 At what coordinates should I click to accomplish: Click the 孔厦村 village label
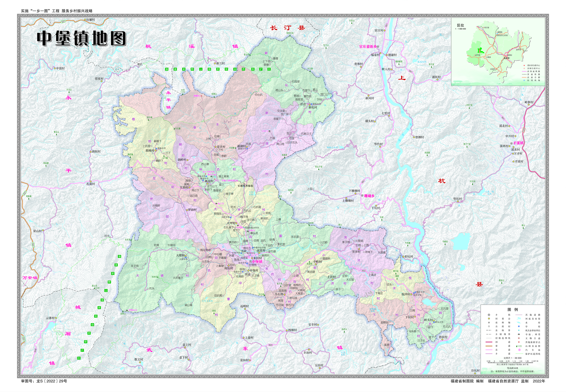[90, 184]
